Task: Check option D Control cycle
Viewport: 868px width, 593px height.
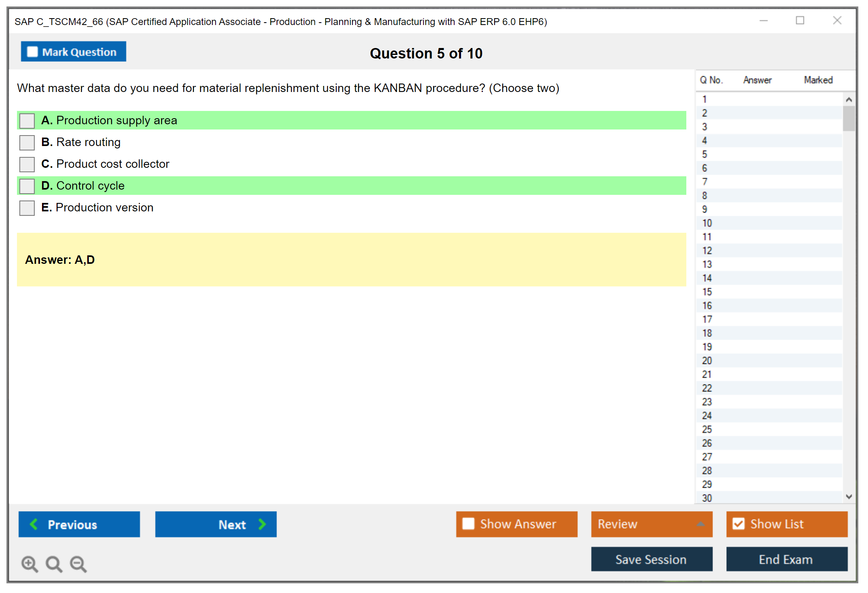Action: click(27, 186)
